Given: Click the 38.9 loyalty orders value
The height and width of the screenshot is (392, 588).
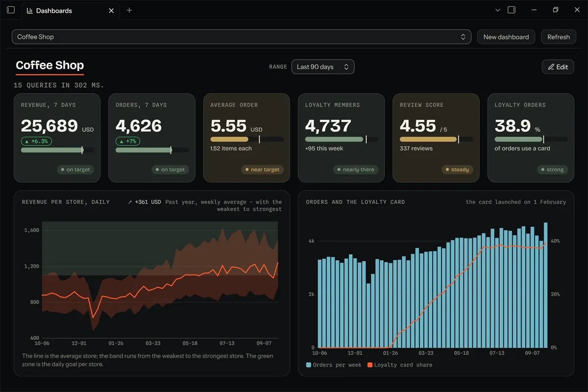Looking at the screenshot, I should 513,126.
